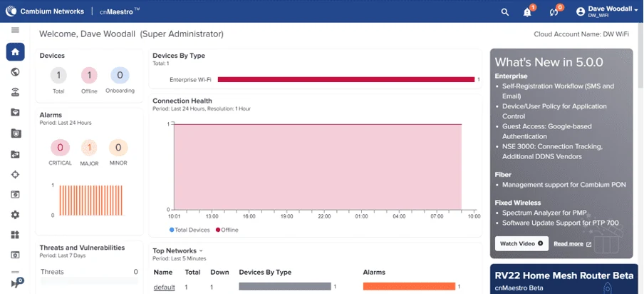Click the crosshair target sidebar icon
Screen dimensions: 644x294
click(x=15, y=174)
